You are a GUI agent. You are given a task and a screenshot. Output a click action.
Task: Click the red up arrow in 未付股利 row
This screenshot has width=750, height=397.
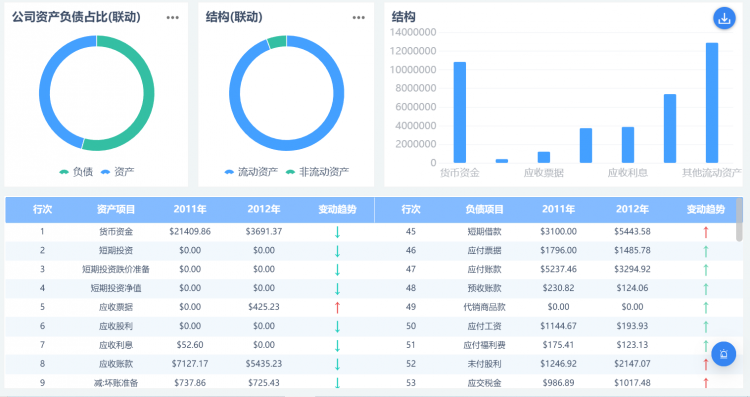(706, 364)
